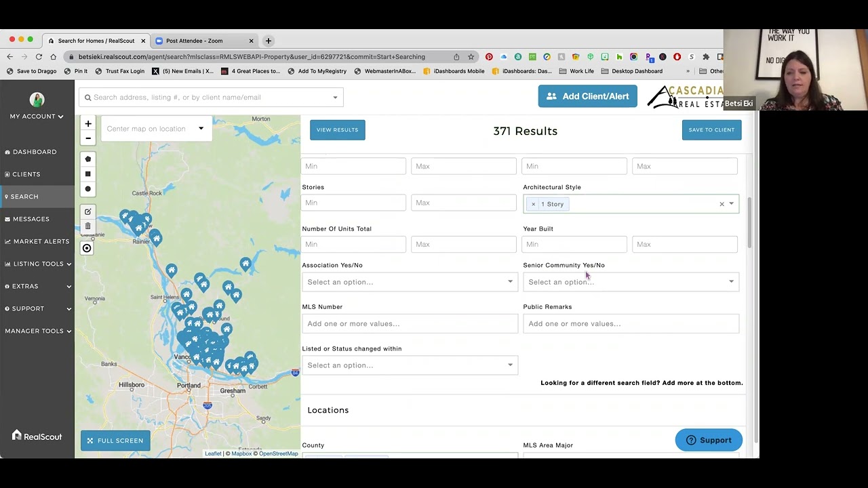Open Listed or Status changed within dropdown
This screenshot has width=868, height=488.
coord(410,365)
